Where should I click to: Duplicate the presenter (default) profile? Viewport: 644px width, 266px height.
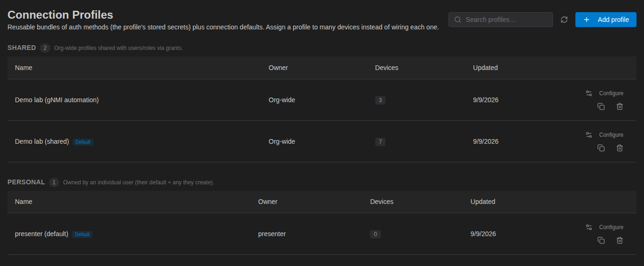[601, 240]
